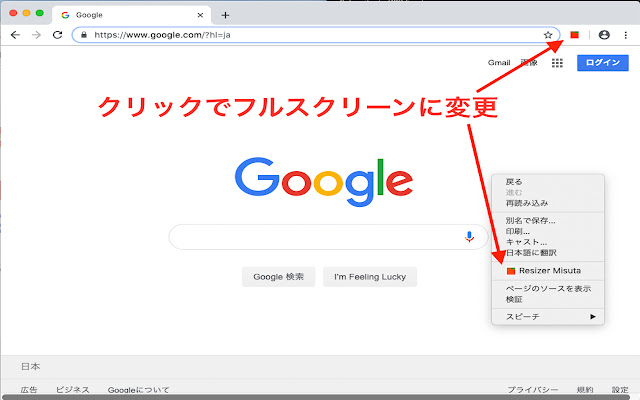640x400 pixels.
Task: Click the Google search box
Action: (x=328, y=237)
